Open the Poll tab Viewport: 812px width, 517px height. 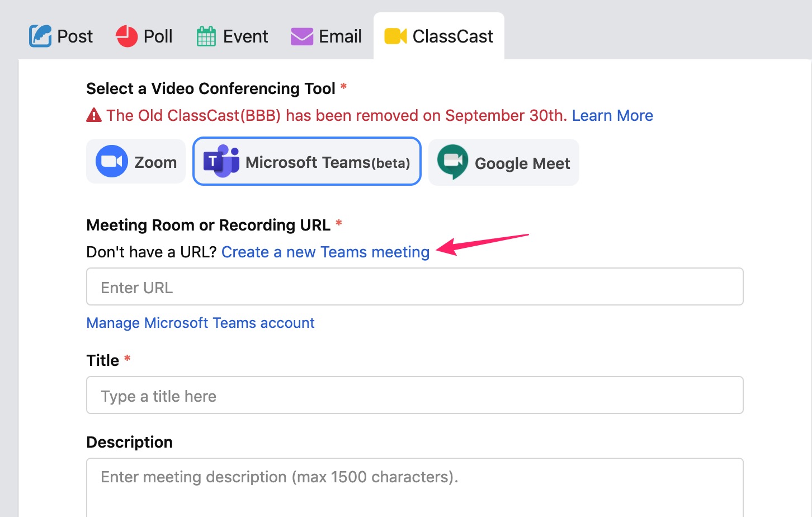pos(144,36)
